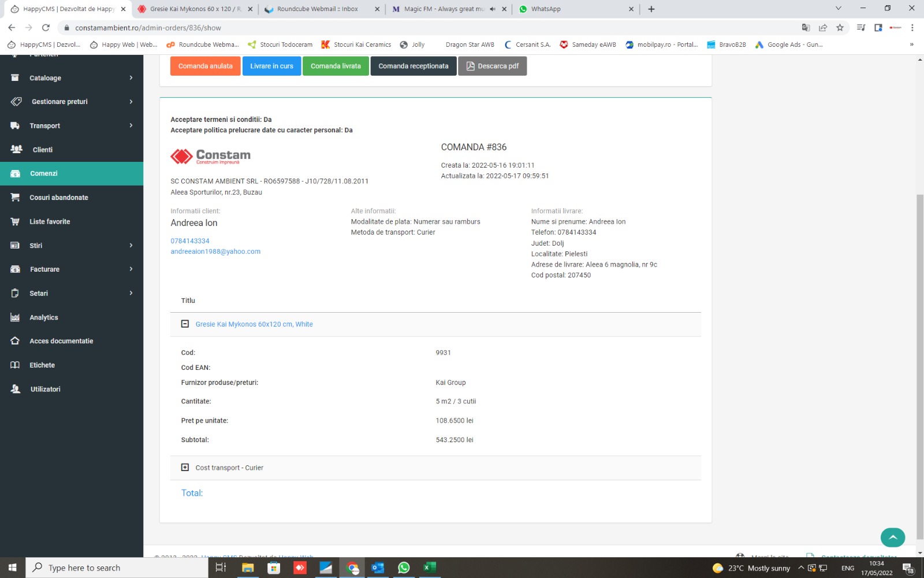The height and width of the screenshot is (578, 924).
Task: Open the Sameday eAWB bookmark
Action: [x=588, y=45]
